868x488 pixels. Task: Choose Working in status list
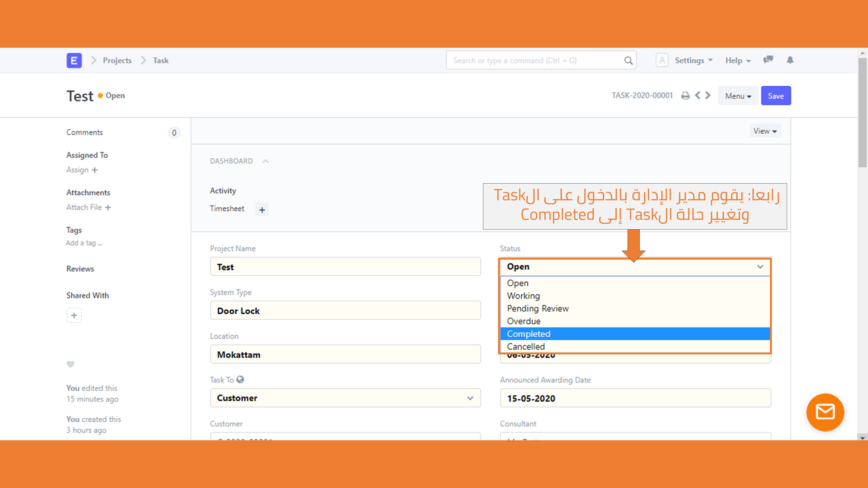[x=636, y=296]
